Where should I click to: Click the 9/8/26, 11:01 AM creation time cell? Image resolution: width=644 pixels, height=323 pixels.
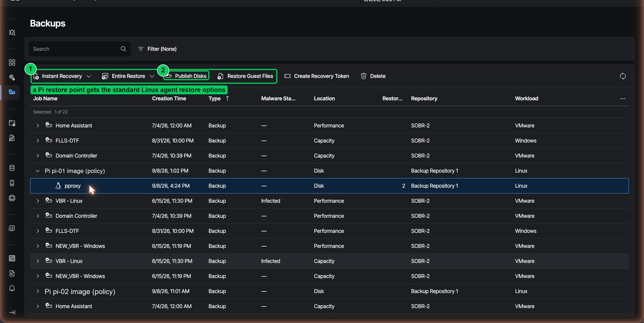tap(171, 291)
